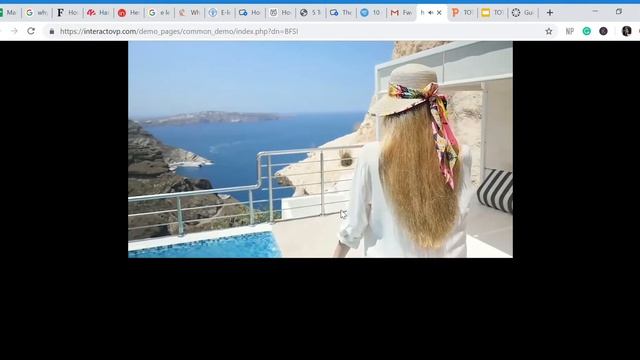
Task: Switch to the 'Gu' tab
Action: (523, 13)
